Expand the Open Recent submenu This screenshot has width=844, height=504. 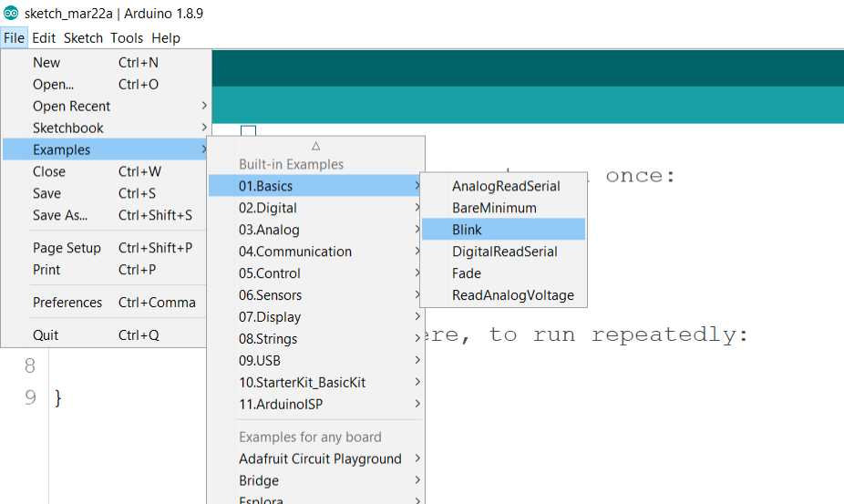click(105, 106)
